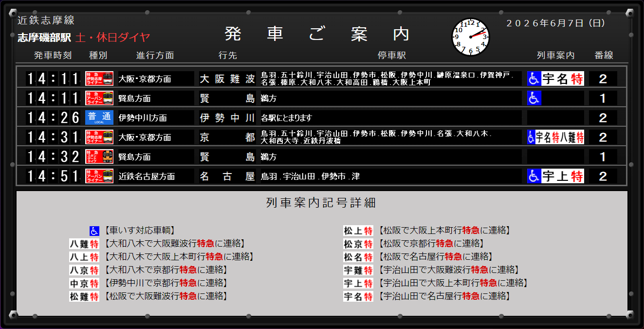644x329 pixels.
Task: Click the 停車駅 column header
Action: [x=391, y=56]
